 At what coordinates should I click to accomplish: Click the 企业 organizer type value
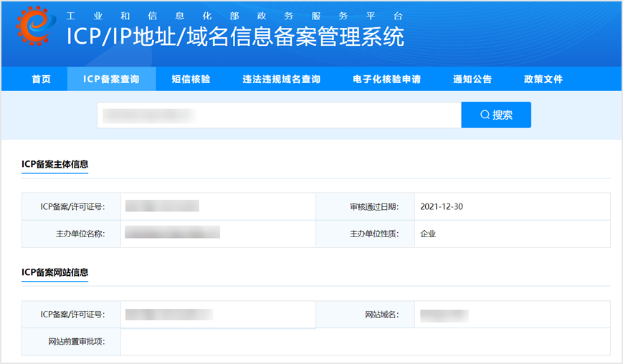(x=428, y=234)
